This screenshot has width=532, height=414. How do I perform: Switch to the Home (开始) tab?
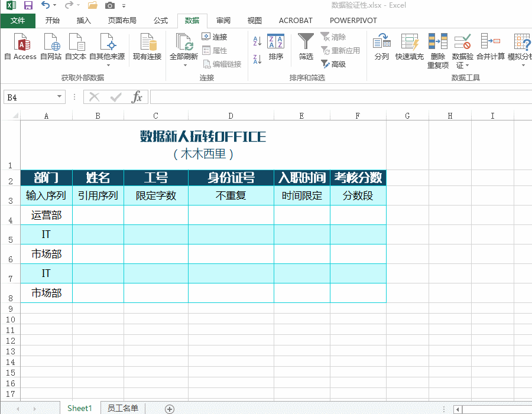click(53, 21)
